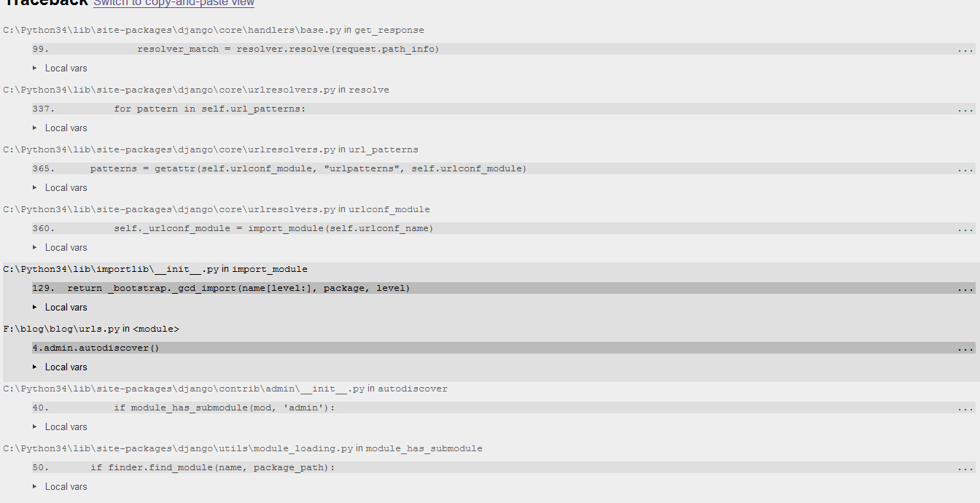Expand Local vars under url_patterns line 365

[66, 187]
